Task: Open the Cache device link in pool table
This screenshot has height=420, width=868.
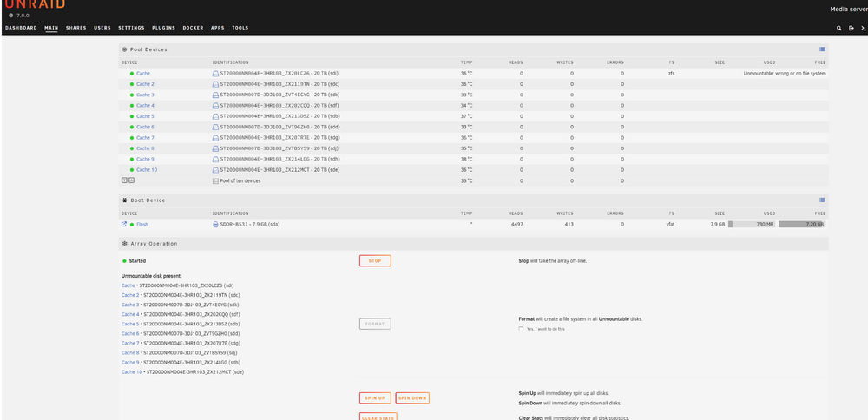Action: coord(143,74)
